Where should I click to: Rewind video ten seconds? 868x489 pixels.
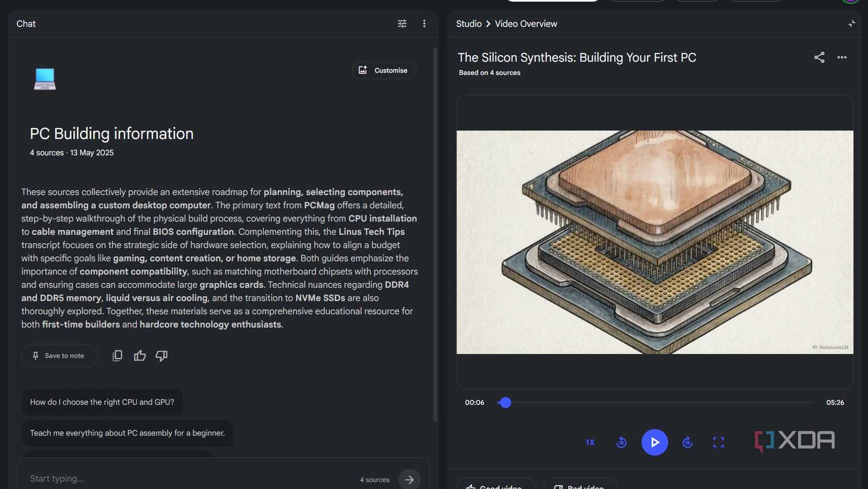(621, 443)
